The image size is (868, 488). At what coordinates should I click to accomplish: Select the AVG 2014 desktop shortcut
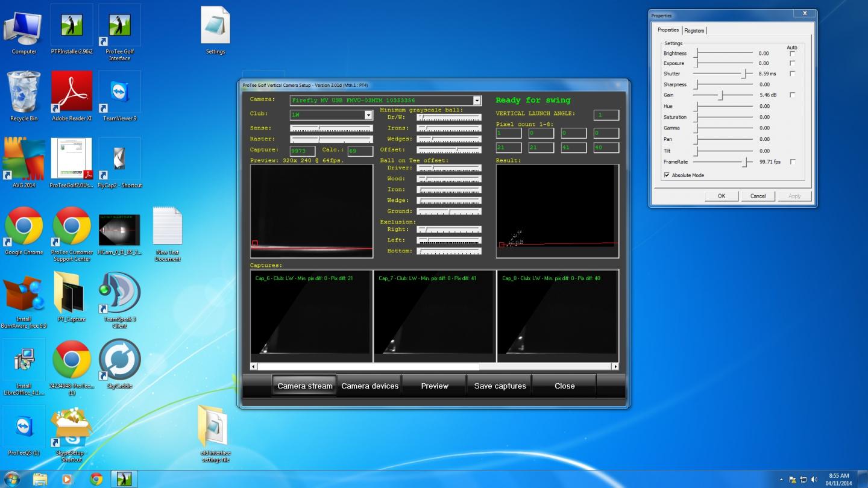[24, 163]
